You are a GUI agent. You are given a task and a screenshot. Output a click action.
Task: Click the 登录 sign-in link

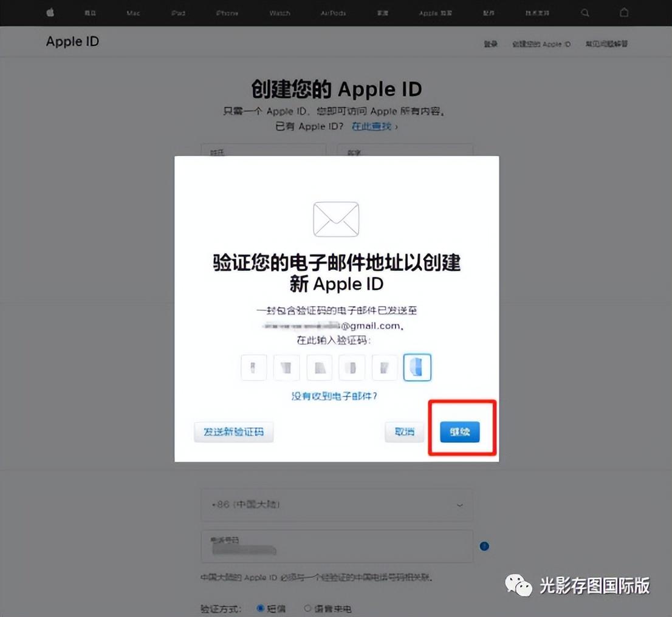491,44
